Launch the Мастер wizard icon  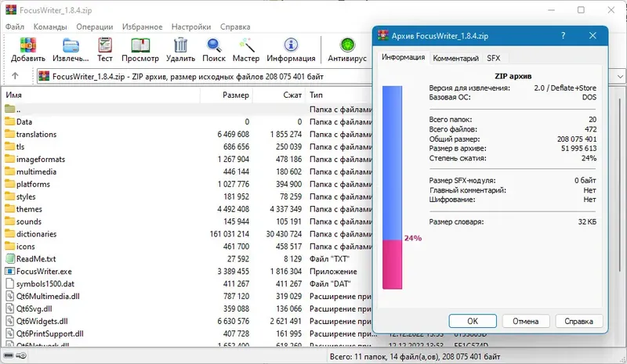(246, 45)
